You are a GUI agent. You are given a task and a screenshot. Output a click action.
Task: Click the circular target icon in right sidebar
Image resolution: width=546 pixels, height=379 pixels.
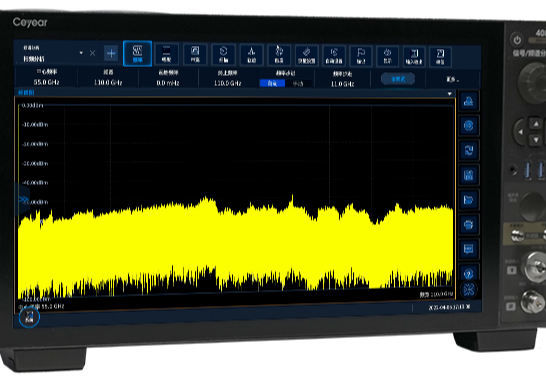click(468, 125)
